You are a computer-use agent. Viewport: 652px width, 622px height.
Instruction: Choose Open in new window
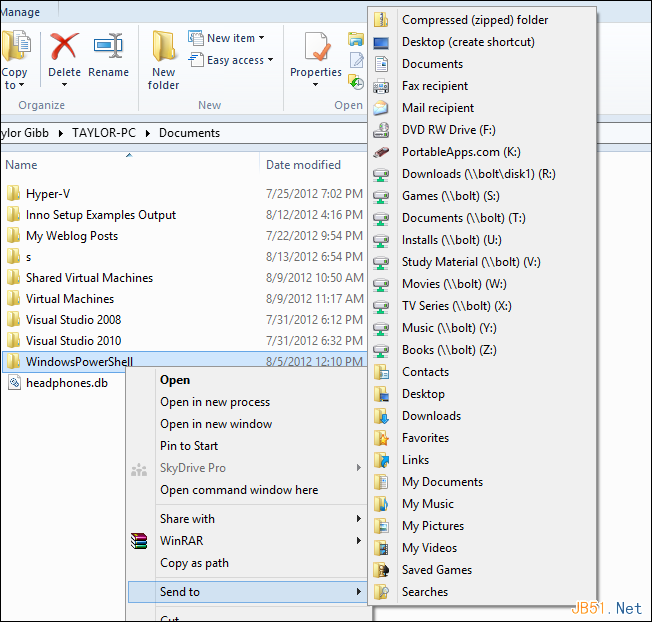(216, 424)
